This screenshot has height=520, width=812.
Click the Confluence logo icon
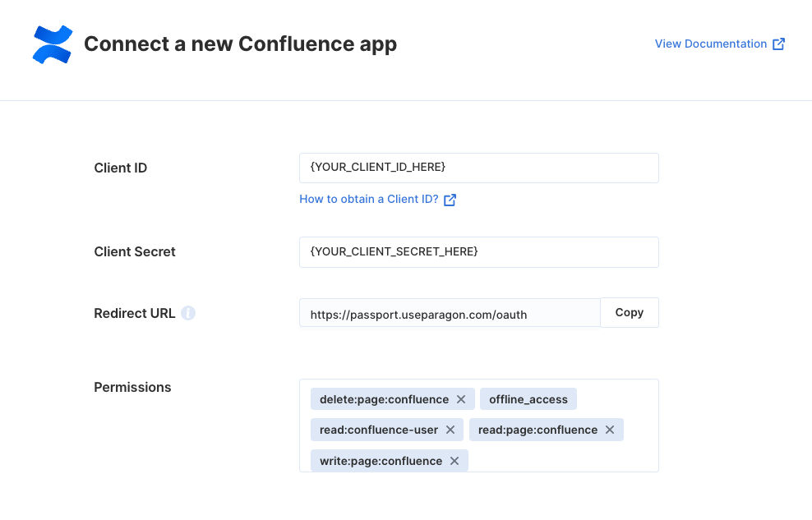point(53,44)
